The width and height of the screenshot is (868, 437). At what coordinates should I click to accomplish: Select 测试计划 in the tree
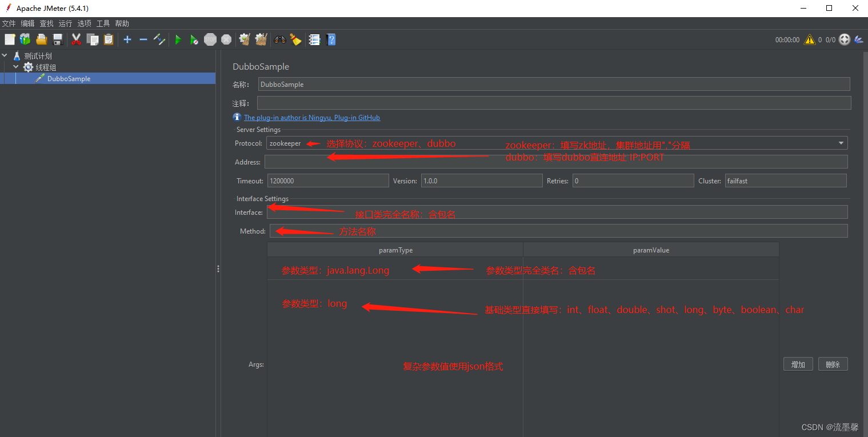point(38,56)
